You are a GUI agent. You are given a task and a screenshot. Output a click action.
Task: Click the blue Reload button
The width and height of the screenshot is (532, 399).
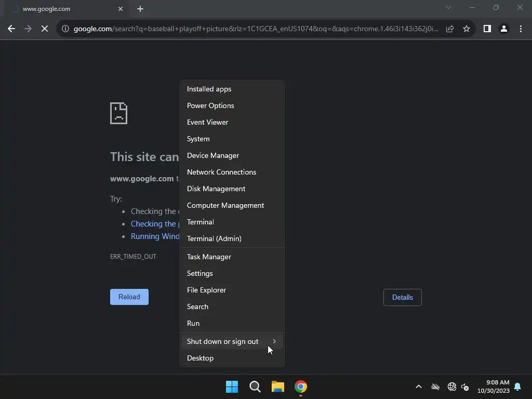pyautogui.click(x=129, y=297)
